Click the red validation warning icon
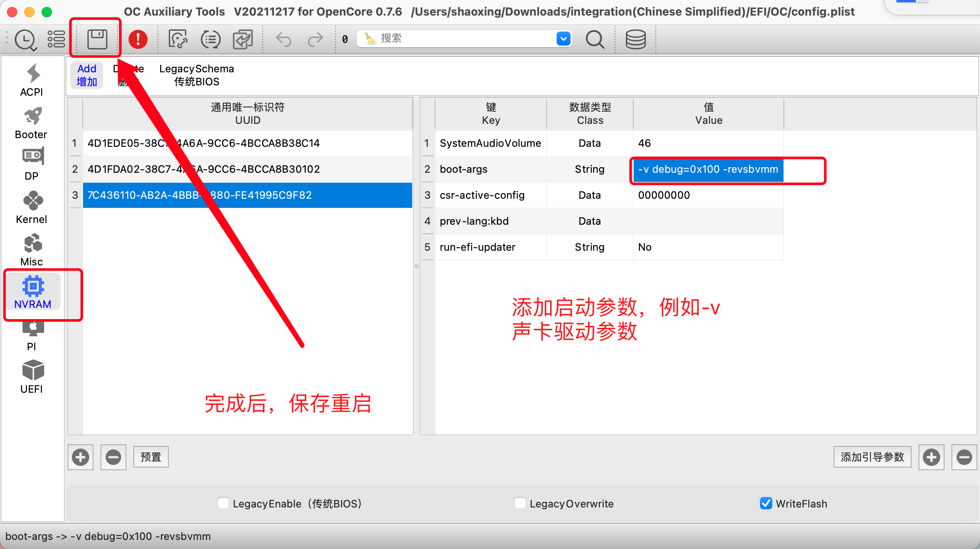 (138, 39)
